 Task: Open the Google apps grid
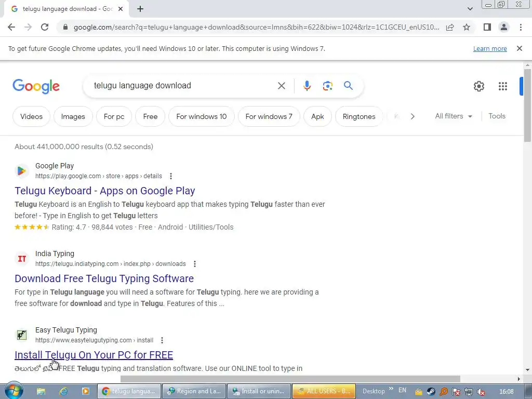[x=503, y=86]
